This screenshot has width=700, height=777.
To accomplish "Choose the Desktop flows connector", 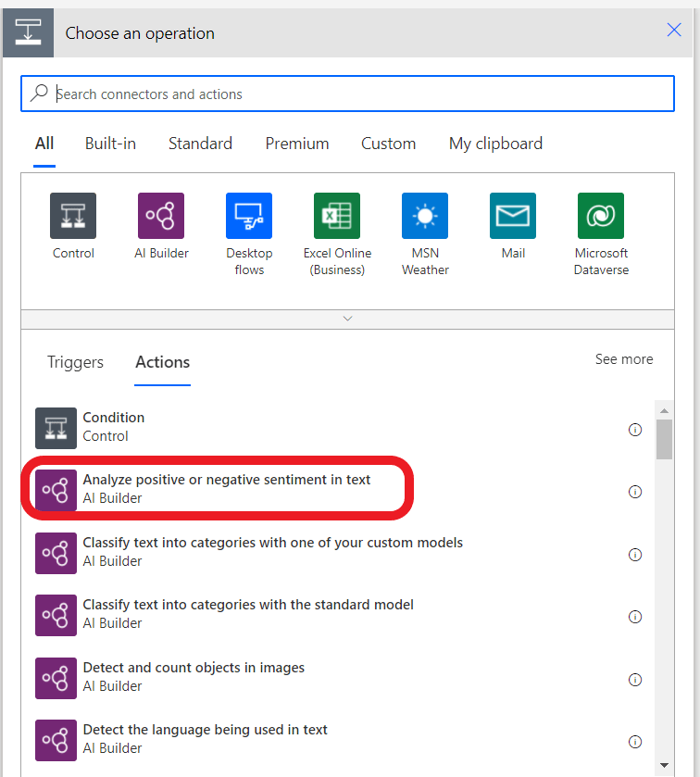I will 249,216.
